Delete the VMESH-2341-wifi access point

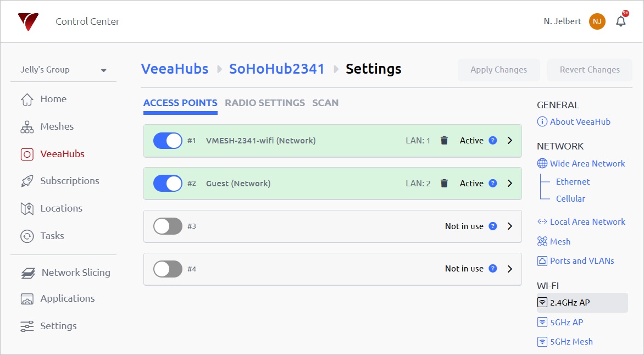[x=444, y=141]
